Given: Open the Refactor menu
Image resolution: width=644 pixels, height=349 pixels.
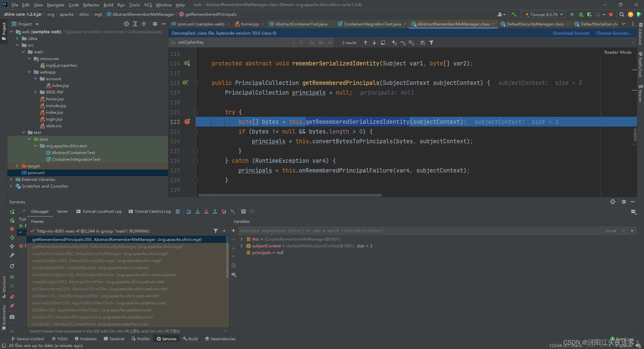Looking at the screenshot, I should (x=91, y=5).
